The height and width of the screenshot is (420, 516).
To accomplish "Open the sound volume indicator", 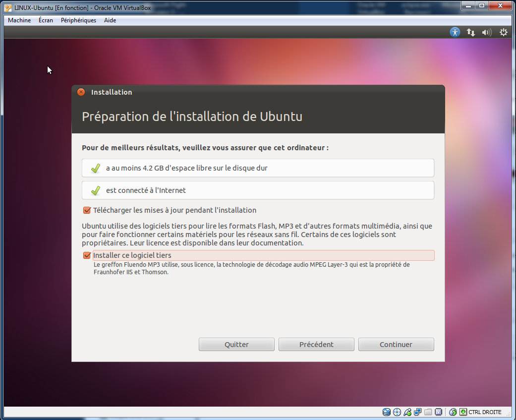I will point(487,32).
